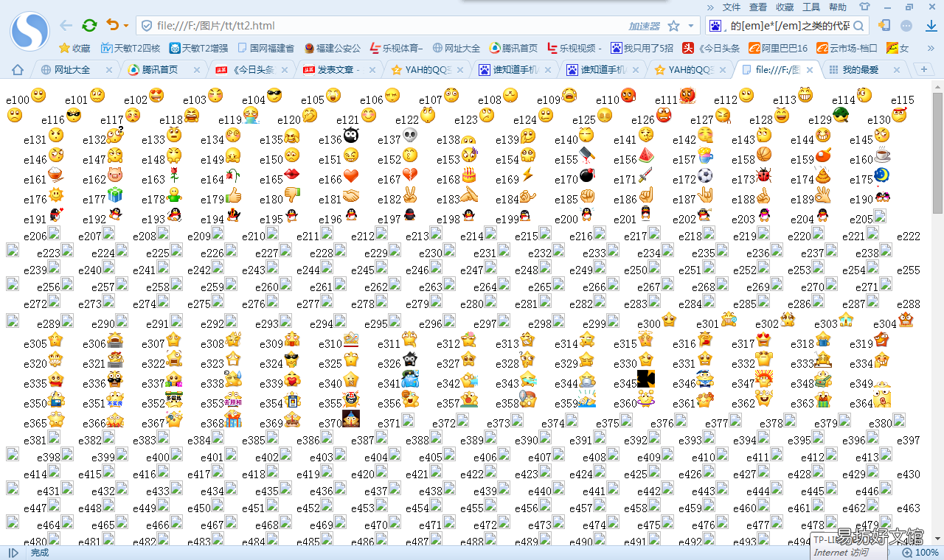Image resolution: width=944 pixels, height=560 pixels.
Task: Click the shield icon in the address bar
Action: (147, 26)
